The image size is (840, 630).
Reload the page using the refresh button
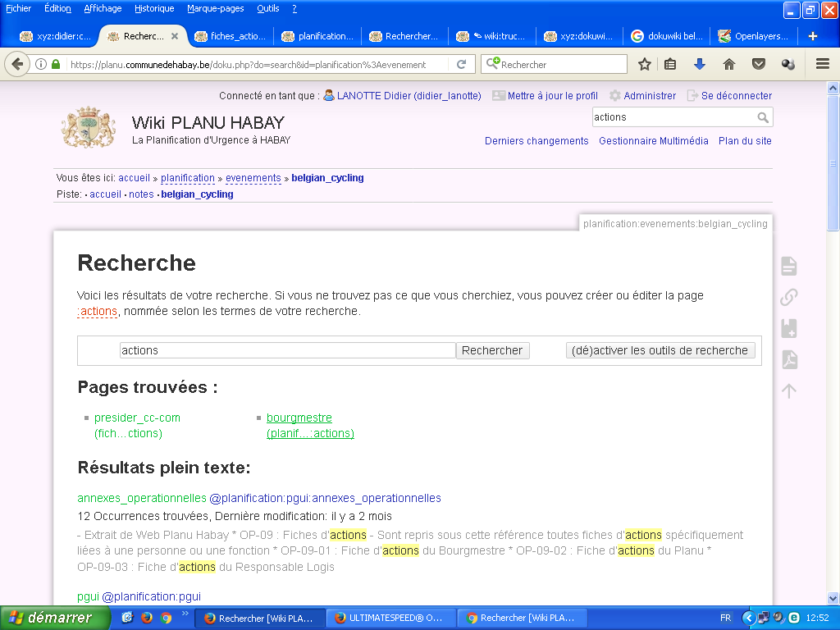pyautogui.click(x=462, y=64)
